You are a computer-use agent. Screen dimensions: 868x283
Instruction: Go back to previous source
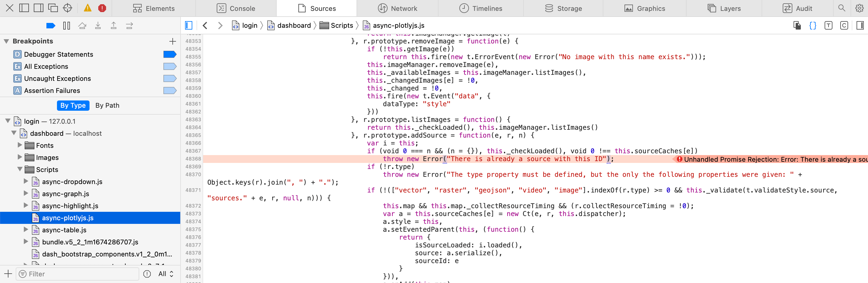(x=205, y=25)
